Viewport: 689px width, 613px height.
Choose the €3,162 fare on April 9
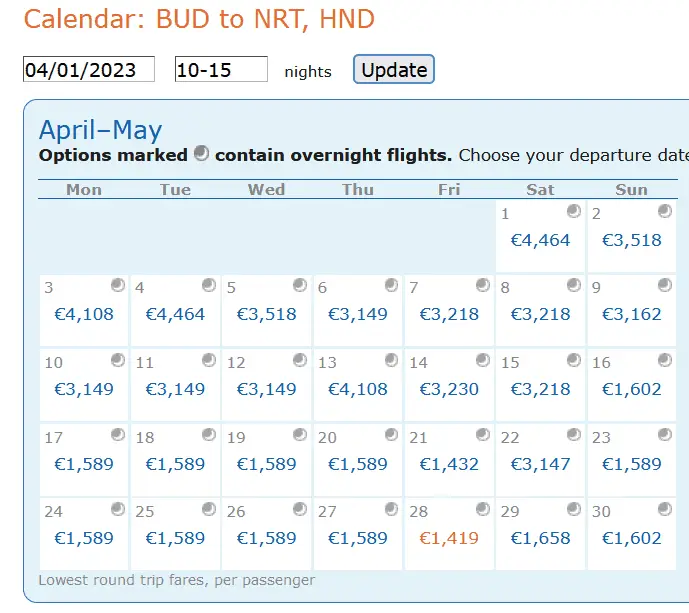click(632, 314)
